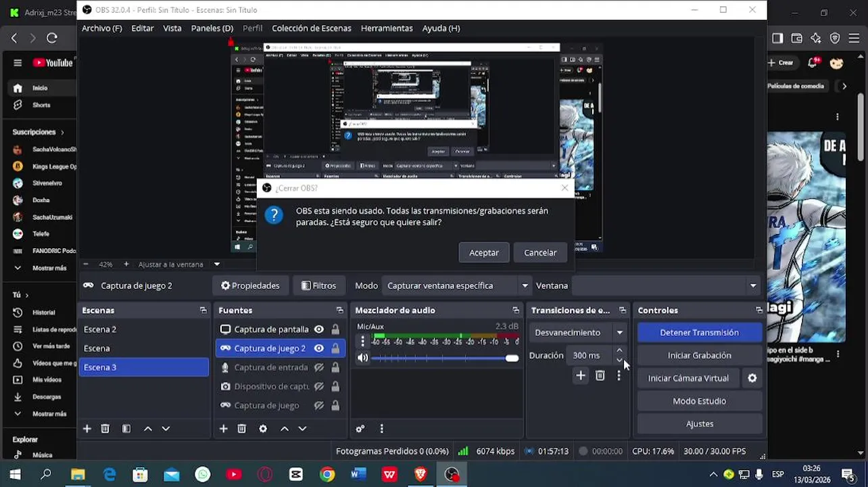Zoom in preview with plus icon
This screenshot has height=487, width=868.
126,264
